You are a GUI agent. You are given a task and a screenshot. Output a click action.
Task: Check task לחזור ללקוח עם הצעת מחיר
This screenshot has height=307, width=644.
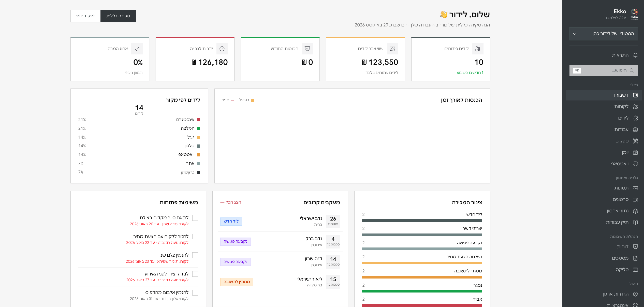click(x=195, y=237)
